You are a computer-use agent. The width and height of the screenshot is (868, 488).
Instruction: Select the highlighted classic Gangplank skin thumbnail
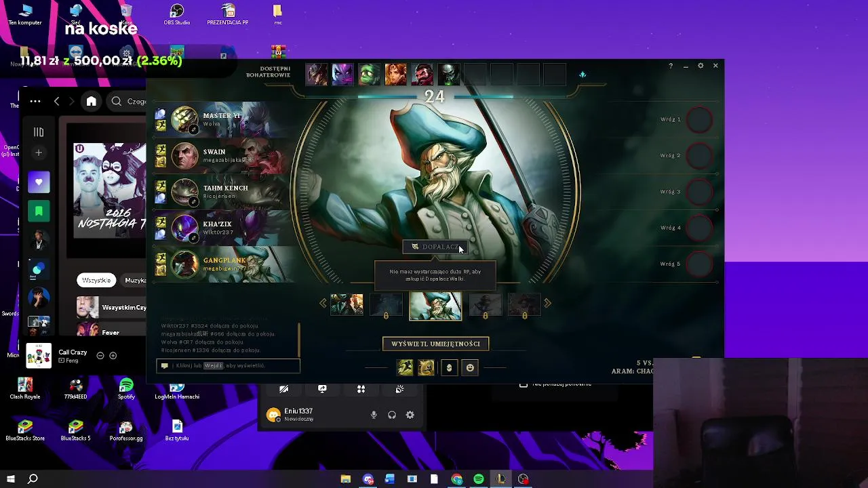(x=435, y=306)
